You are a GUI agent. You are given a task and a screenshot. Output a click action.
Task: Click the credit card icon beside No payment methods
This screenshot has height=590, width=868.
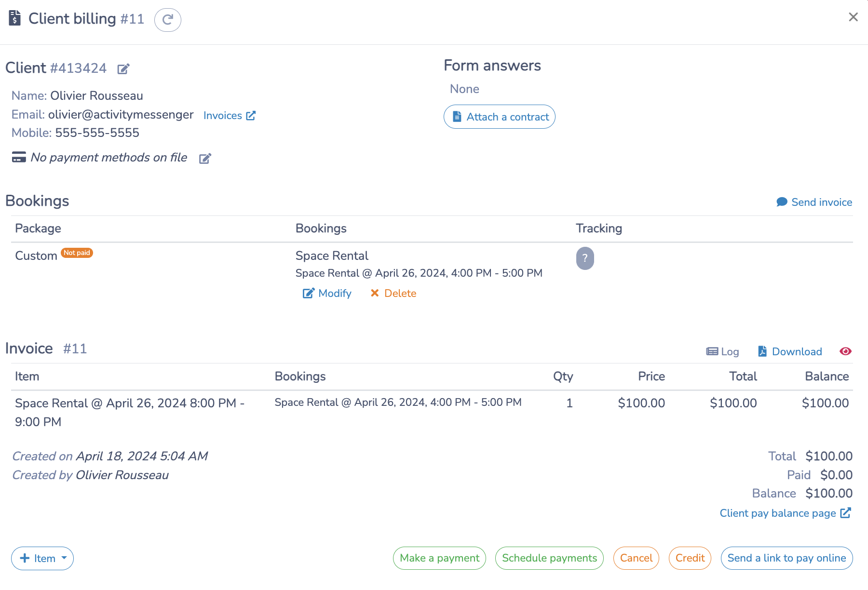point(19,157)
